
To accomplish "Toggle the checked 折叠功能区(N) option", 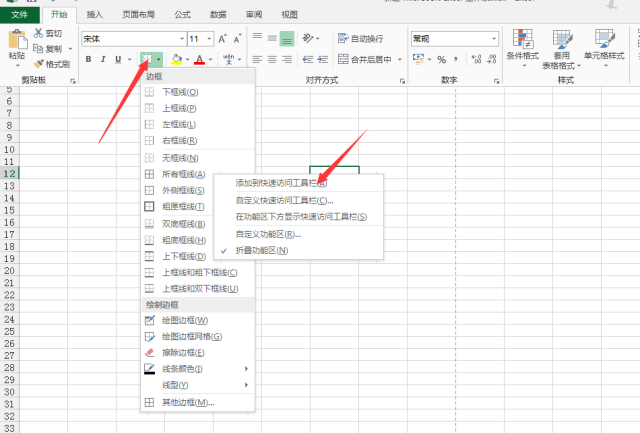I will pos(298,251).
